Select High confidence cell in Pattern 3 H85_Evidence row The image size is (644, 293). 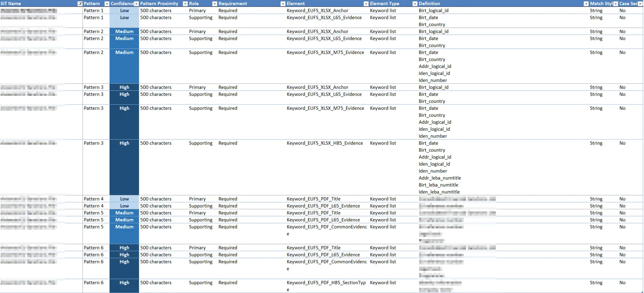tap(124, 167)
